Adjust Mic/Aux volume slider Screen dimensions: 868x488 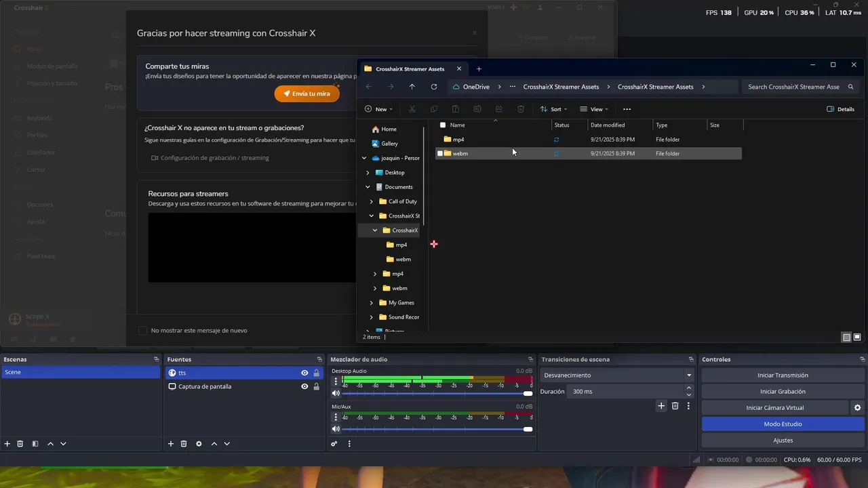pos(437,429)
